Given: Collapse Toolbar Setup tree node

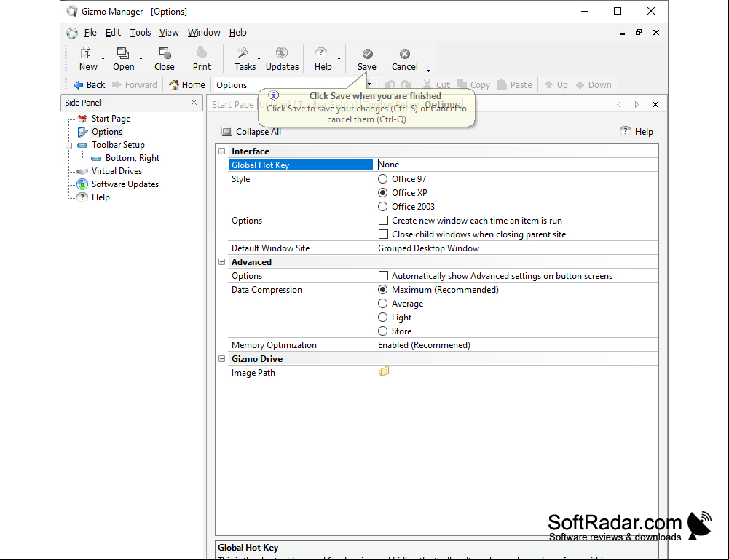Looking at the screenshot, I should pos(68,146).
